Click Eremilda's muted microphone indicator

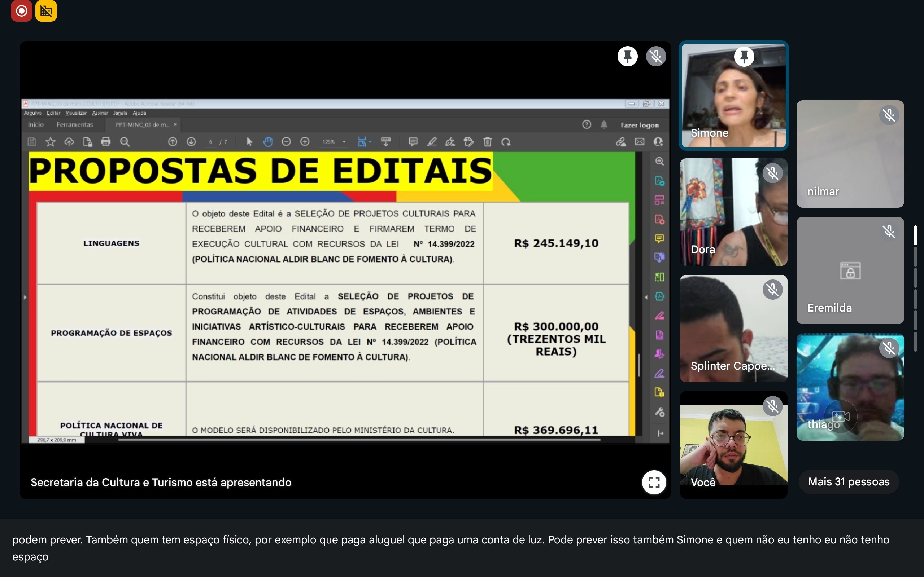pos(889,231)
